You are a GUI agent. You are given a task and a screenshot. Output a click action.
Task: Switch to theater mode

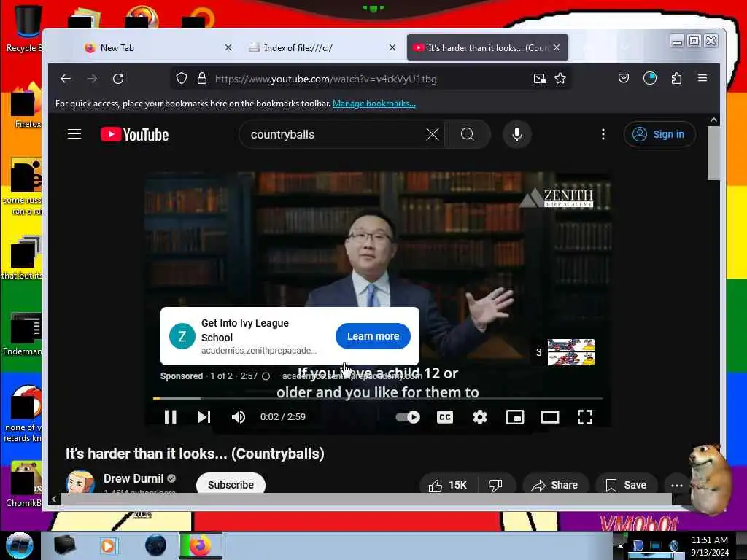(x=550, y=417)
